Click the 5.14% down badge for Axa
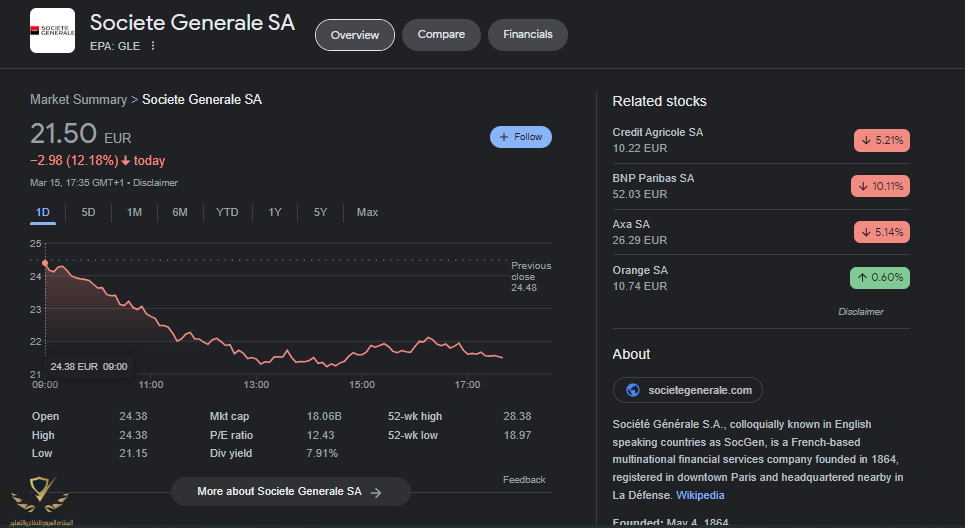 [x=881, y=232]
